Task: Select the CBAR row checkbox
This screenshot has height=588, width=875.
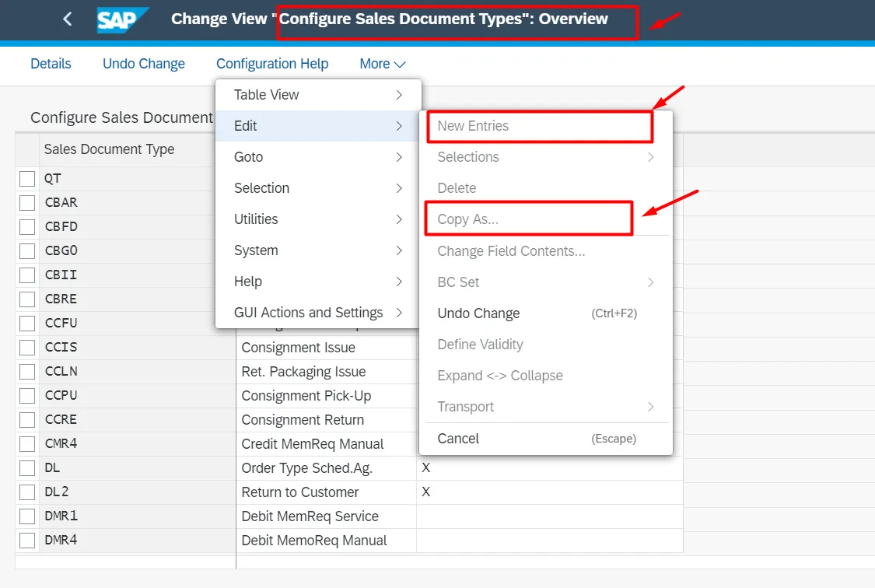Action: [x=27, y=203]
